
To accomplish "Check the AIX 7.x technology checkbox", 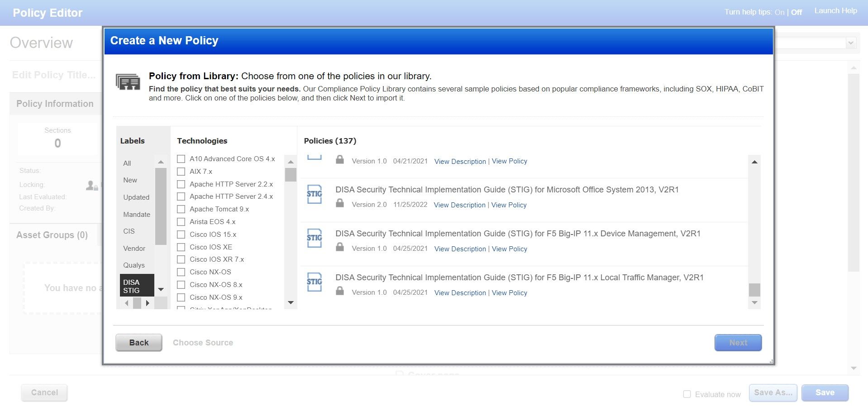I will coord(181,172).
